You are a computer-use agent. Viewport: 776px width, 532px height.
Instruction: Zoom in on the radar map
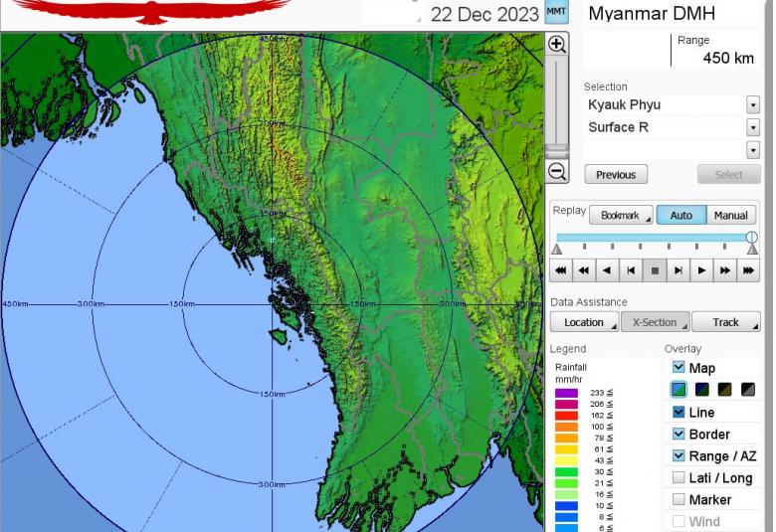coord(557,45)
